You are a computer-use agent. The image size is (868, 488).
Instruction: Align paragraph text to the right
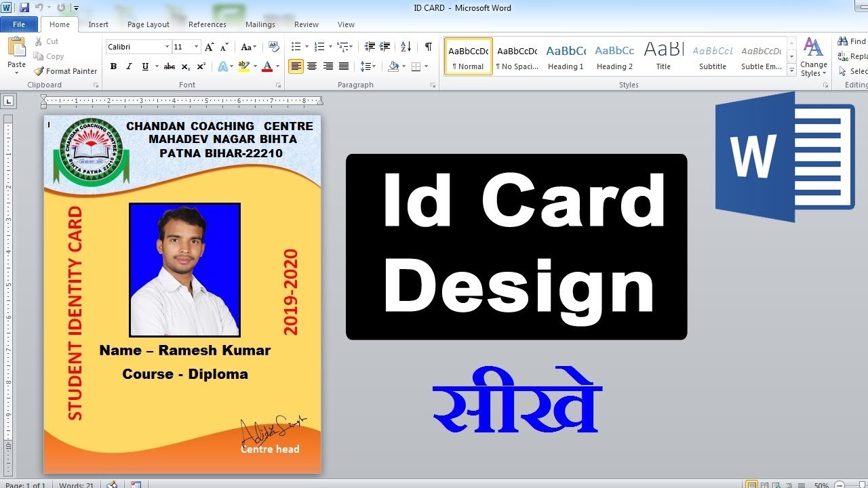328,66
